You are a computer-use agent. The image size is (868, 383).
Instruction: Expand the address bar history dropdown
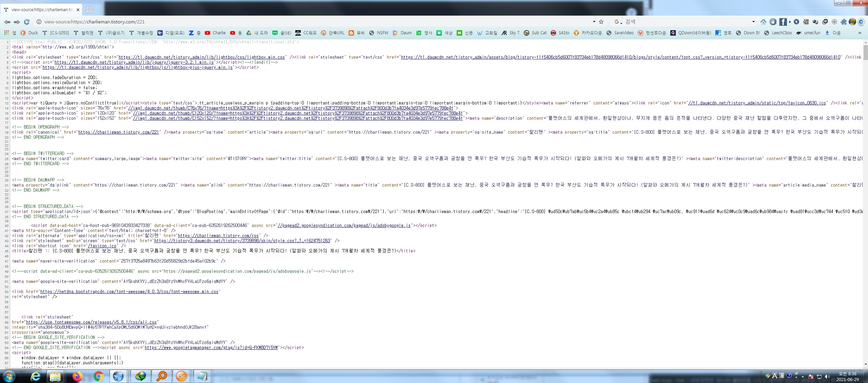click(x=594, y=22)
